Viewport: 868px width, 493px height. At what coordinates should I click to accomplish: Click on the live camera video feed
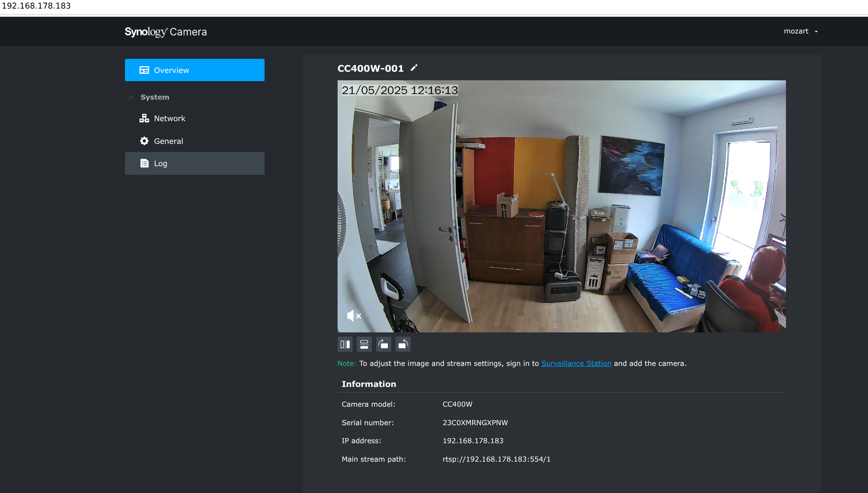(x=561, y=206)
